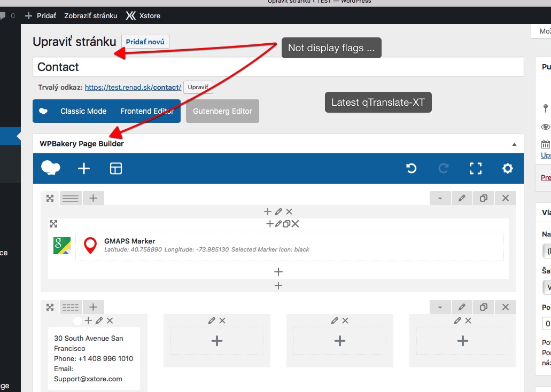
Task: Switch to the Frontend Editor tab
Action: tap(147, 111)
